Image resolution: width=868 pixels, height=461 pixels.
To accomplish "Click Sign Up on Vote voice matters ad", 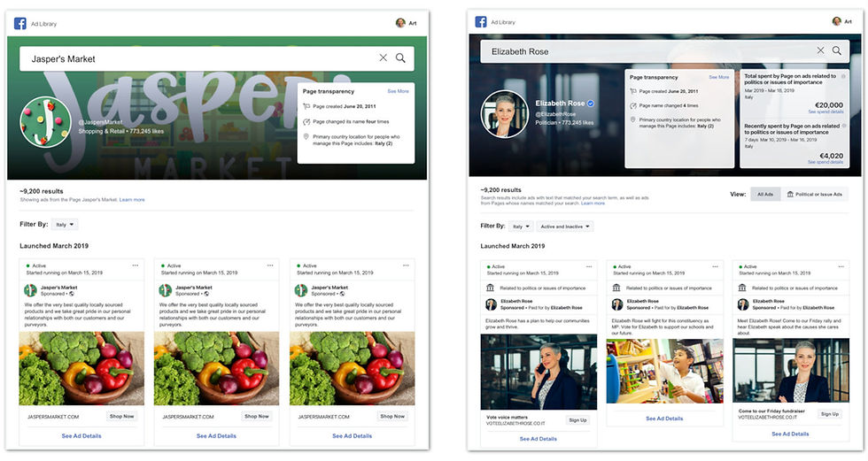I will 577,420.
